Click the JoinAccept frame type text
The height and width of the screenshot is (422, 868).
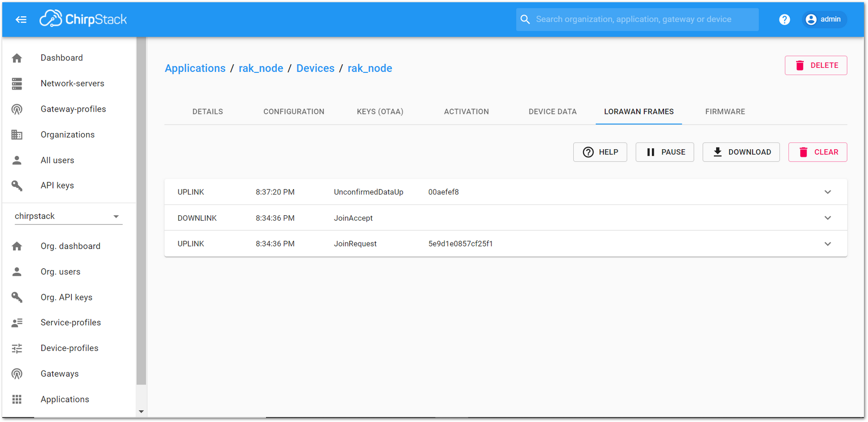pos(353,218)
